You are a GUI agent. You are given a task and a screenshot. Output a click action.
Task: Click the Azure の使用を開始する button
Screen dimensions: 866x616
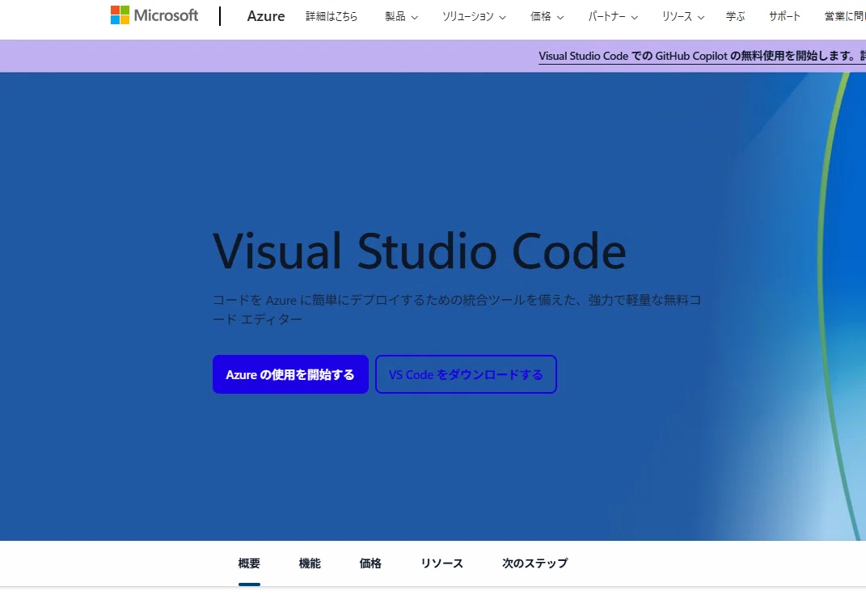pos(290,374)
